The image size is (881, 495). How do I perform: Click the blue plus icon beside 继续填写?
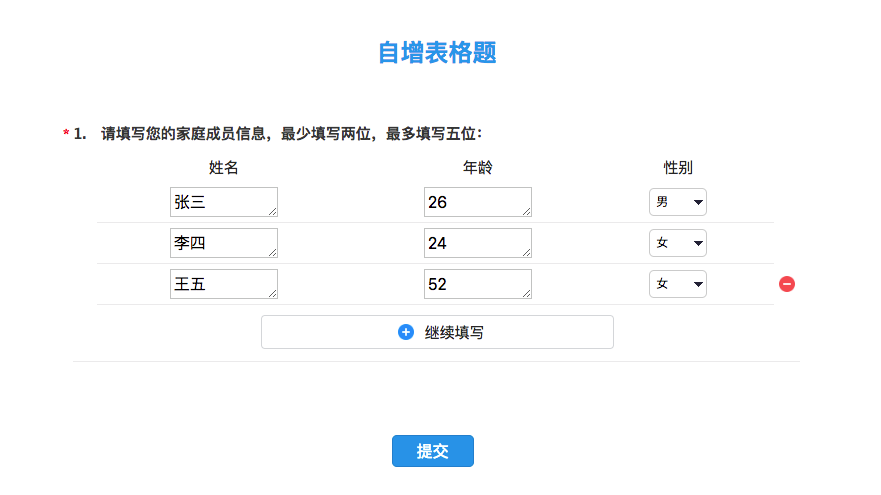tap(406, 332)
